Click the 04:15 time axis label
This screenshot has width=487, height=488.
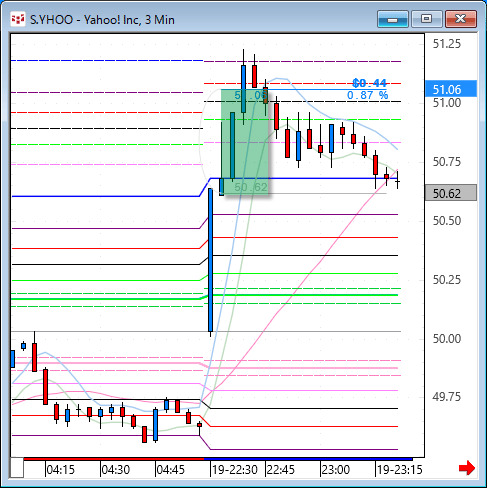pyautogui.click(x=60, y=470)
